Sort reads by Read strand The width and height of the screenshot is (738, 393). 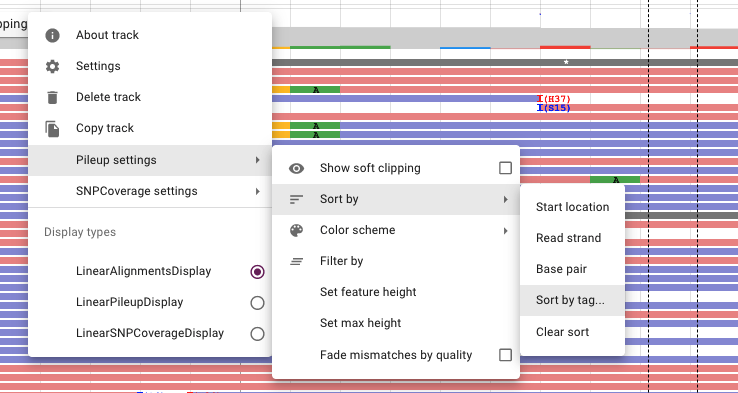click(572, 238)
